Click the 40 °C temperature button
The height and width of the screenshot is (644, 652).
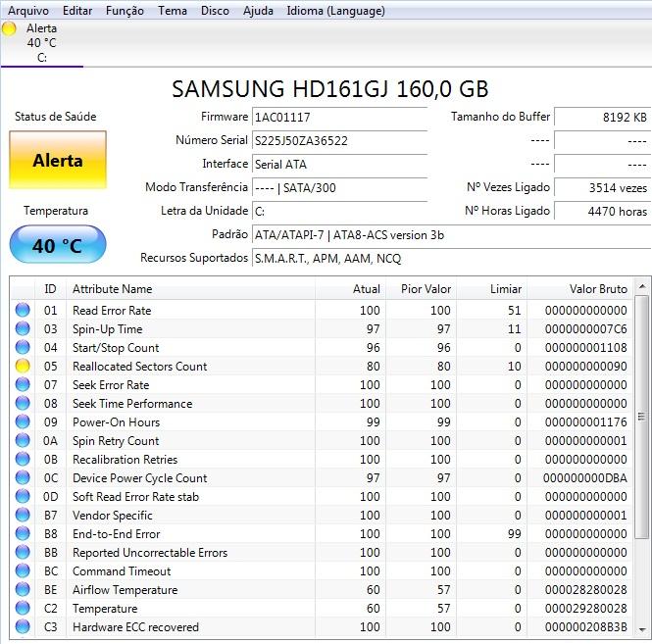(58, 245)
